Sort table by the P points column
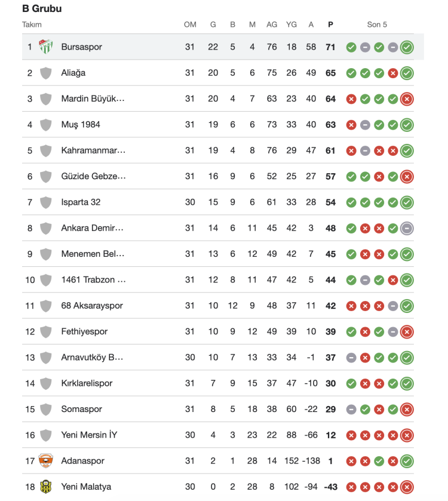 (x=330, y=24)
